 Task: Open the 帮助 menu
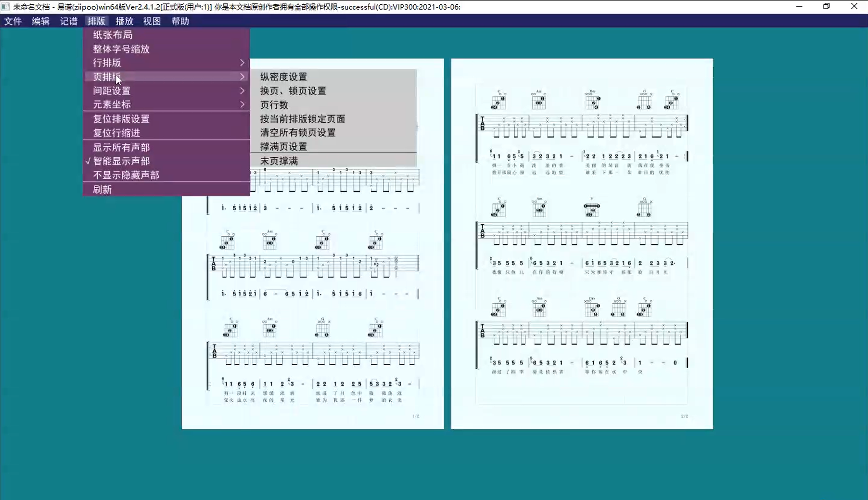180,21
